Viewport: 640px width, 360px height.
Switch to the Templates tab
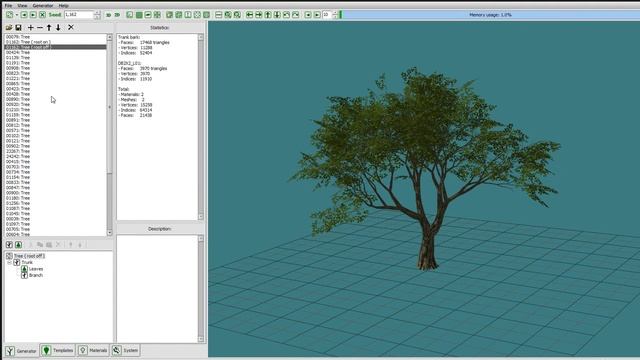tap(58, 350)
